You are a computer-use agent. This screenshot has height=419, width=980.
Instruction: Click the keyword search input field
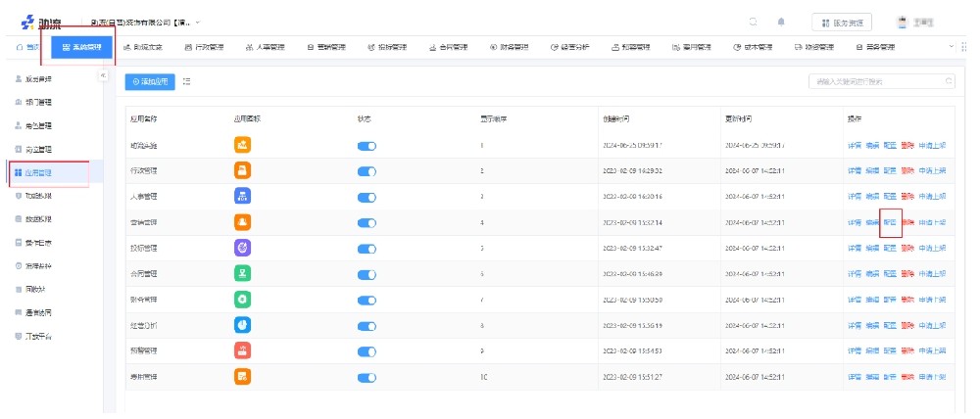tap(877, 81)
